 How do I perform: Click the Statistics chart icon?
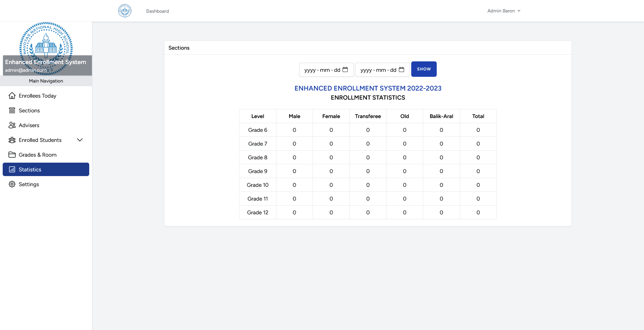pyautogui.click(x=12, y=169)
